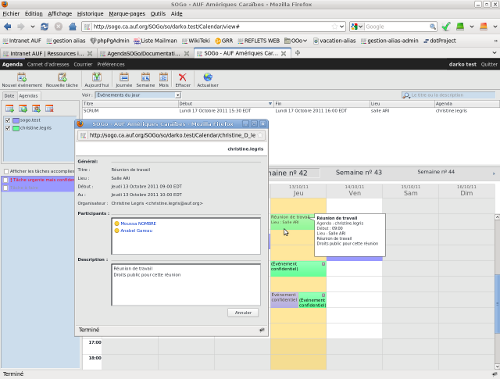Image resolution: width=500 pixels, height=379 pixels.
Task: Click the web calendar subscribe globe icon
Action: pyautogui.click(x=23, y=109)
